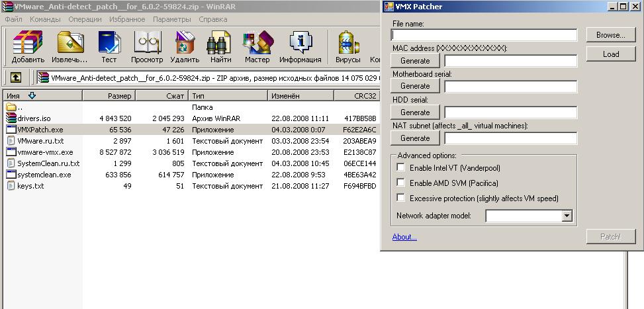This screenshot has height=309, width=644.
Task: Click the VMware.ru.txt document icon
Action: pyautogui.click(x=11, y=141)
